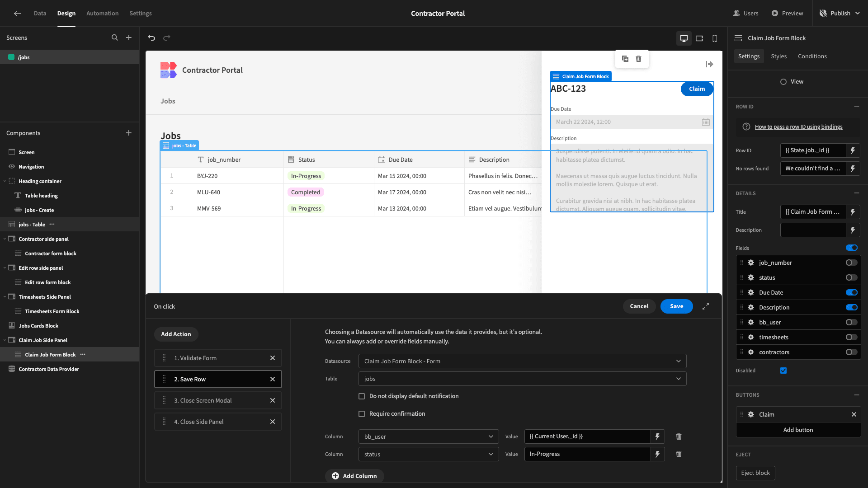Toggle all Fields switch
The height and width of the screenshot is (488, 868).
click(x=852, y=248)
